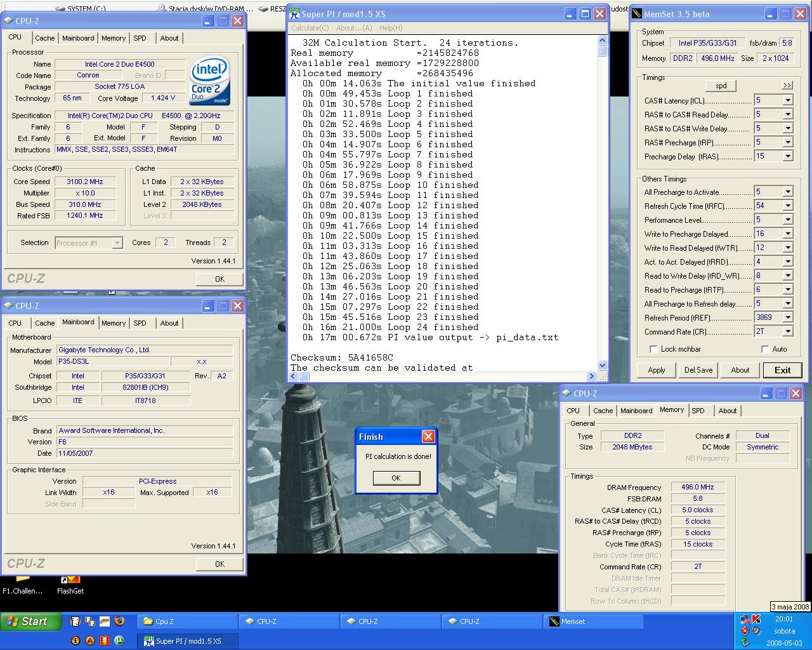This screenshot has width=812, height=650.
Task: Open the FlashGet desktop shortcut
Action: click(x=70, y=584)
